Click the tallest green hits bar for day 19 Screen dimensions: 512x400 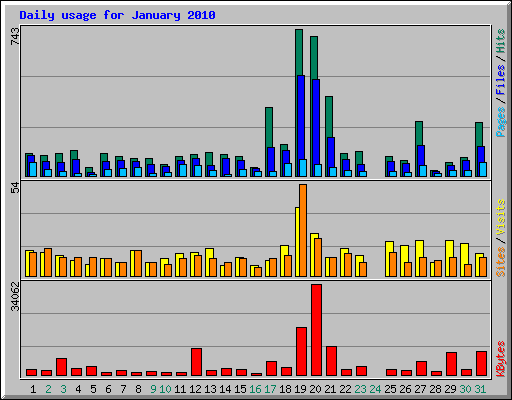[x=299, y=52]
